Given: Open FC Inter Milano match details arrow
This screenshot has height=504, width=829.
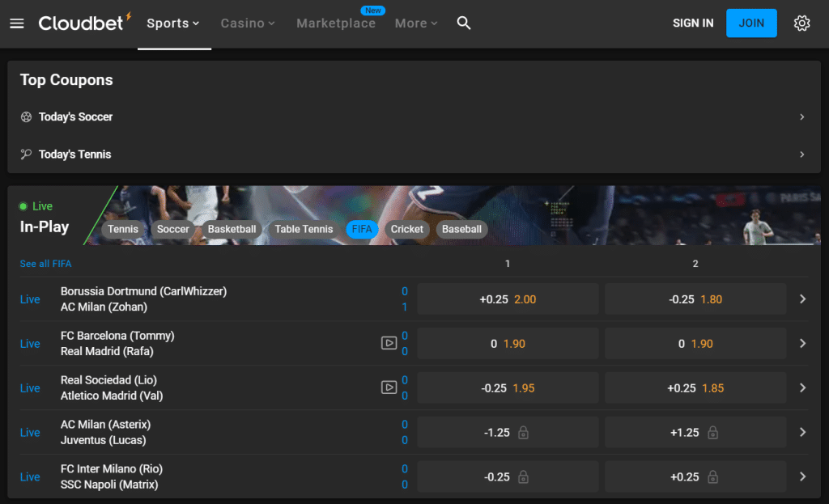Looking at the screenshot, I should pos(802,476).
